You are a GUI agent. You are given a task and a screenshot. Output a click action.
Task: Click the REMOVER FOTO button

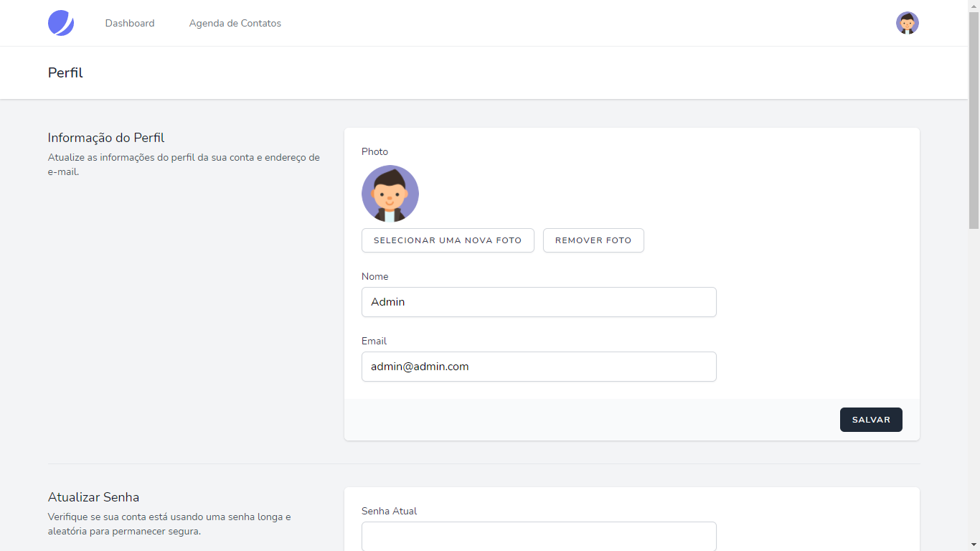[x=593, y=240]
